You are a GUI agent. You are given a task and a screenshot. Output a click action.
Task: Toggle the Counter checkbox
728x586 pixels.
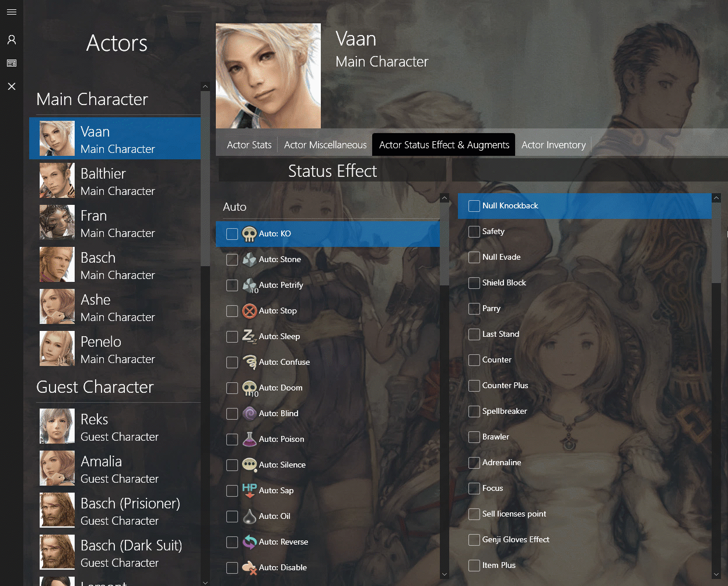474,360
